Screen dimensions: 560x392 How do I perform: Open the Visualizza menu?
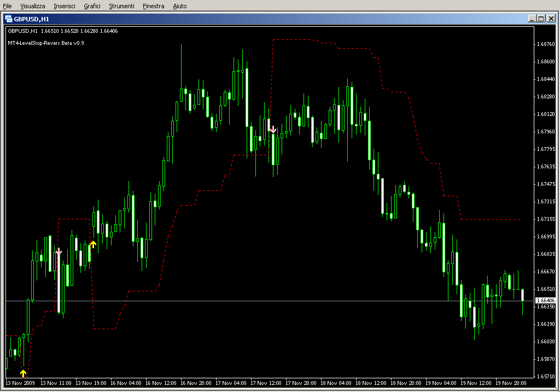tap(32, 6)
